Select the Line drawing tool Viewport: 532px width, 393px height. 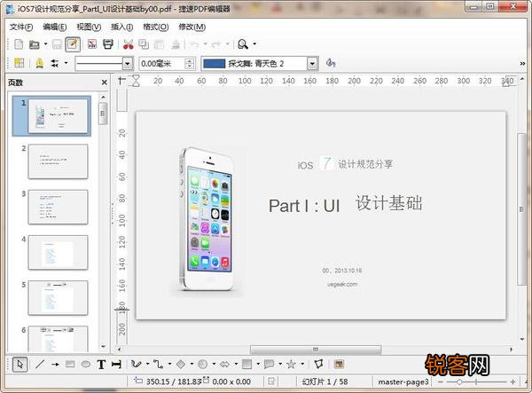click(x=39, y=365)
